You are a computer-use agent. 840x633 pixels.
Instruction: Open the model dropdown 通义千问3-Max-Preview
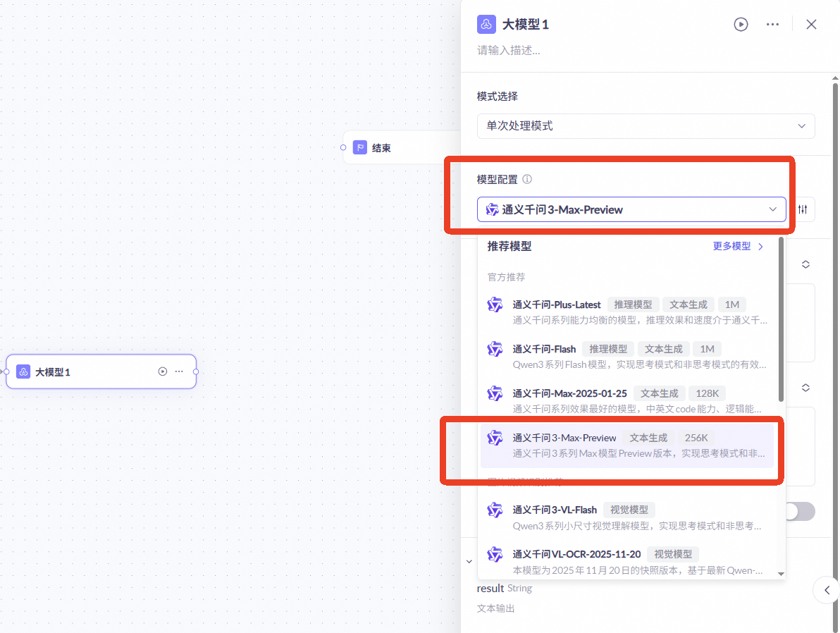(631, 209)
